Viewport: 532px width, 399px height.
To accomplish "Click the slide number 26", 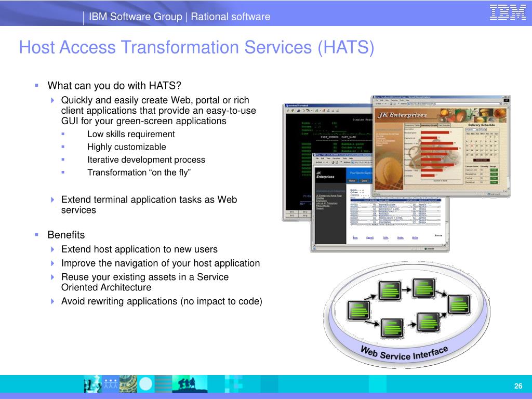I will pyautogui.click(x=518, y=386).
